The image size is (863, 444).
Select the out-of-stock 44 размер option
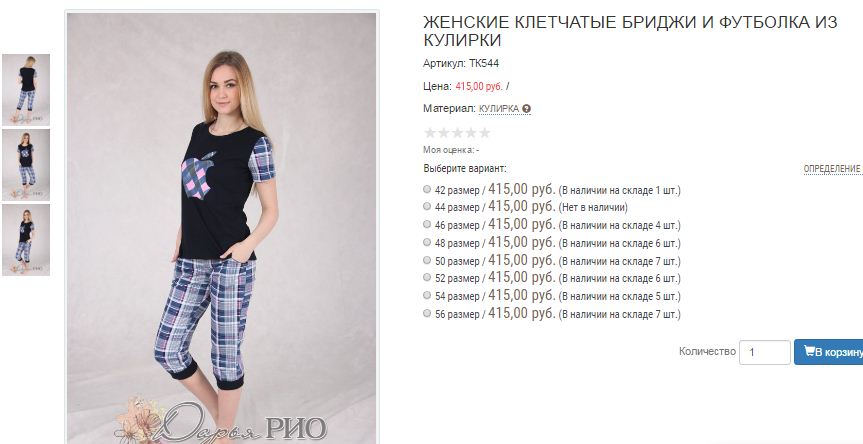coord(427,206)
